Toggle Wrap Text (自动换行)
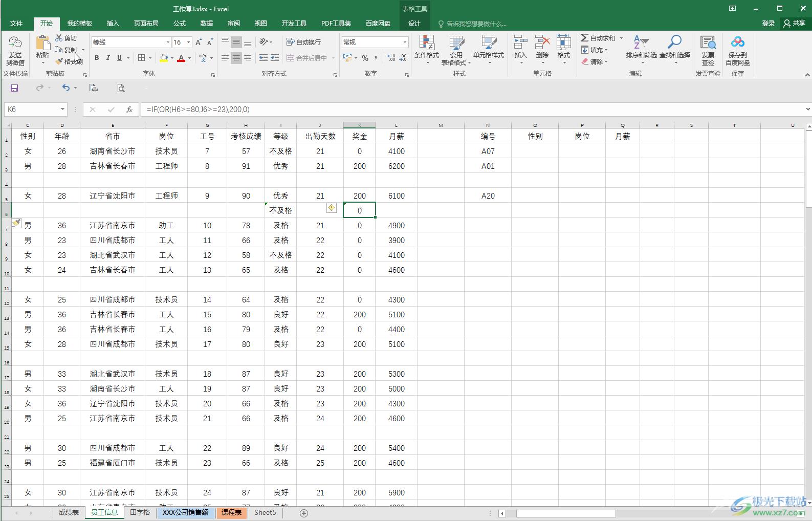Viewport: 812px width, 521px height. point(303,42)
